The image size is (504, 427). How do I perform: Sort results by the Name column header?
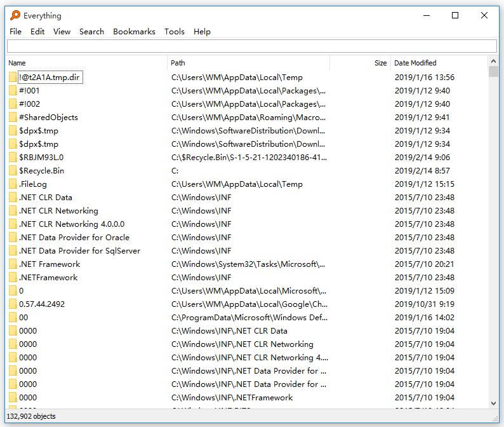(87, 63)
